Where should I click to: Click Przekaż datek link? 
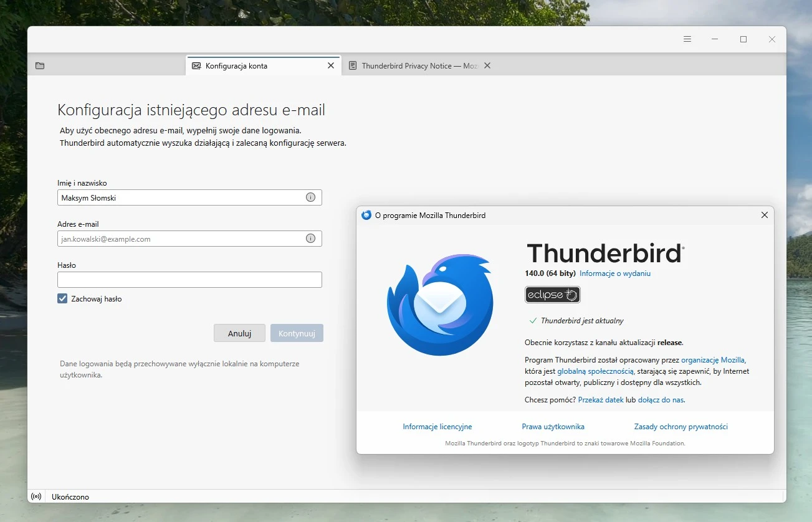point(601,400)
